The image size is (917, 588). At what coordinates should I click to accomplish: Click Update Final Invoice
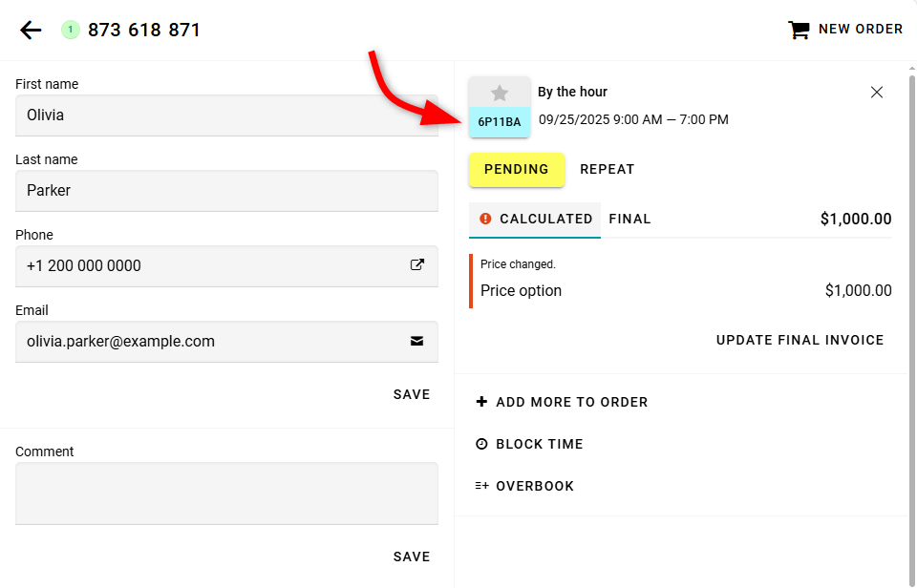[800, 340]
